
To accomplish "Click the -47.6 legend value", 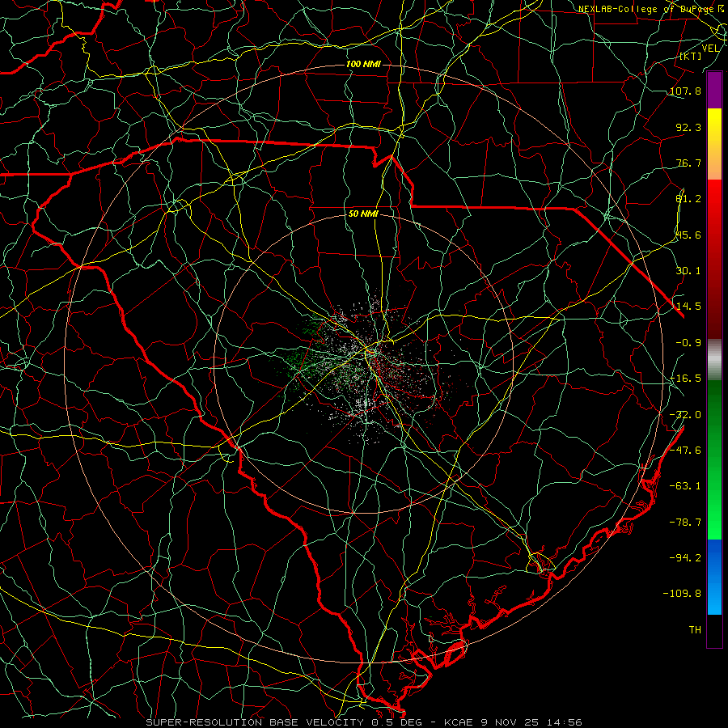I will click(685, 451).
